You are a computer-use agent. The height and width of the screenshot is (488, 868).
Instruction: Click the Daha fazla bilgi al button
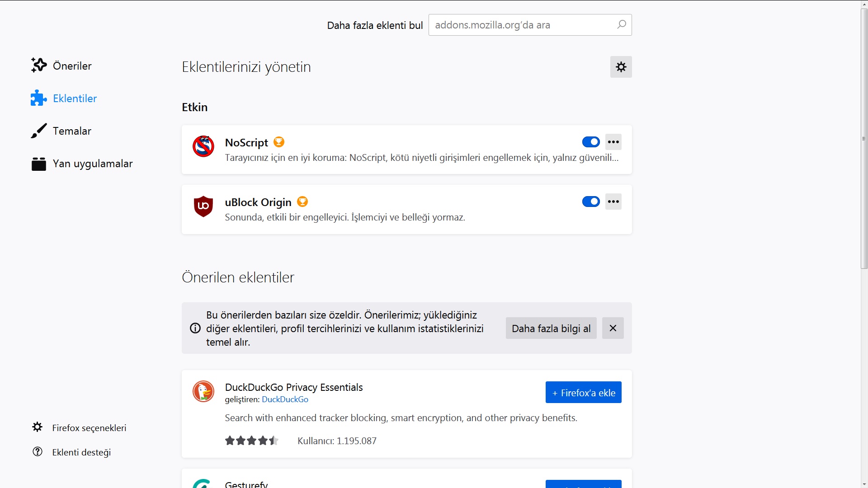pos(551,328)
